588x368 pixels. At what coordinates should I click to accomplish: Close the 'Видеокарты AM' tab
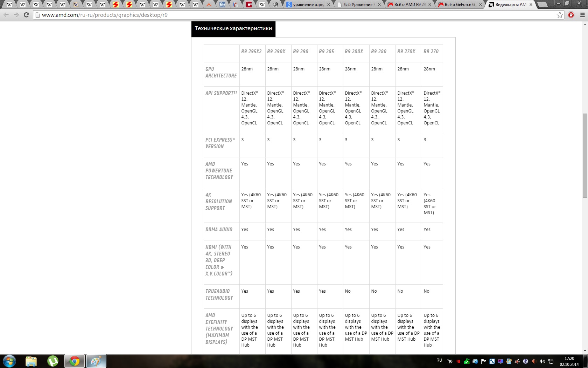click(531, 5)
